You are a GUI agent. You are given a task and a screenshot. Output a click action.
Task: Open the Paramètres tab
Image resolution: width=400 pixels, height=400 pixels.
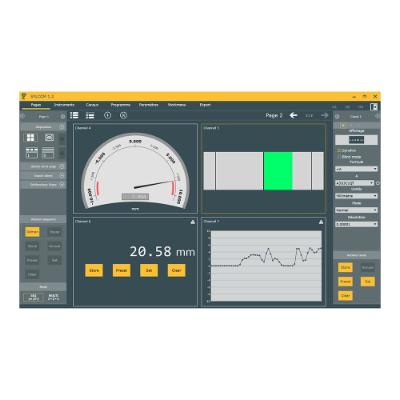pos(148,105)
